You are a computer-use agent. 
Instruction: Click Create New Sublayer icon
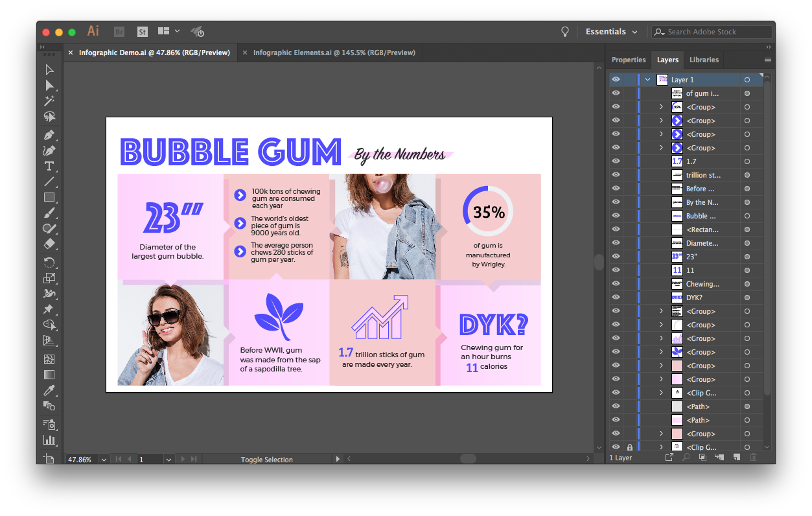719,458
